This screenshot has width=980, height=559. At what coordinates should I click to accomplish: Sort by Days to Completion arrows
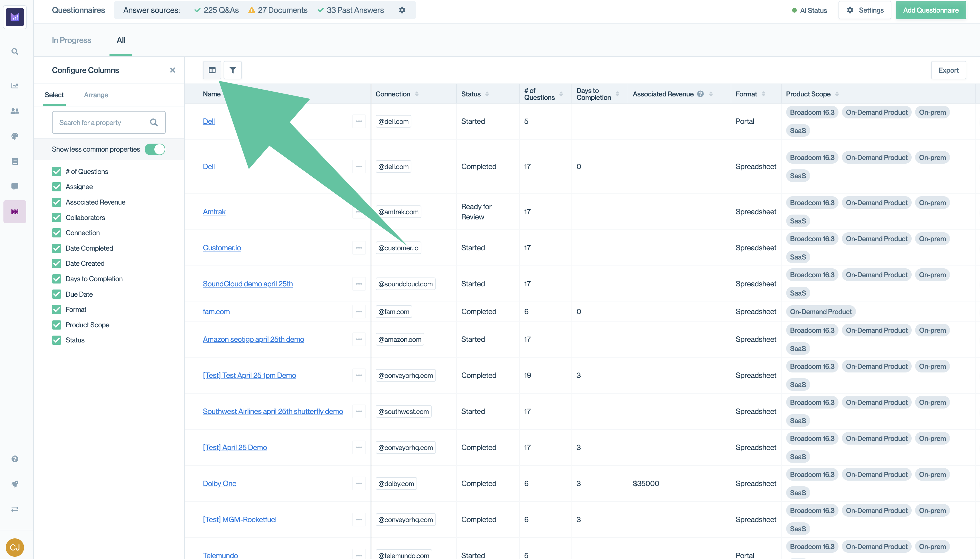pos(617,94)
